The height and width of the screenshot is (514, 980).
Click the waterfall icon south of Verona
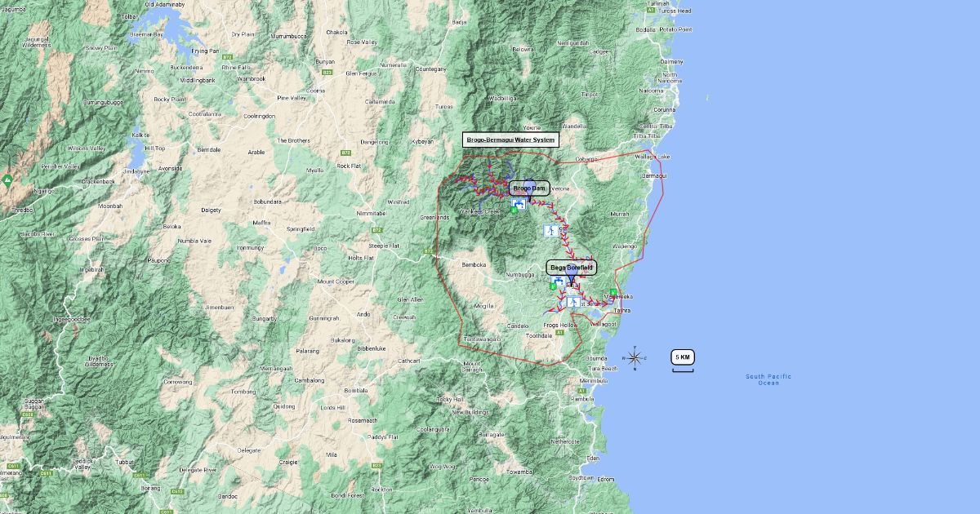coord(551,231)
